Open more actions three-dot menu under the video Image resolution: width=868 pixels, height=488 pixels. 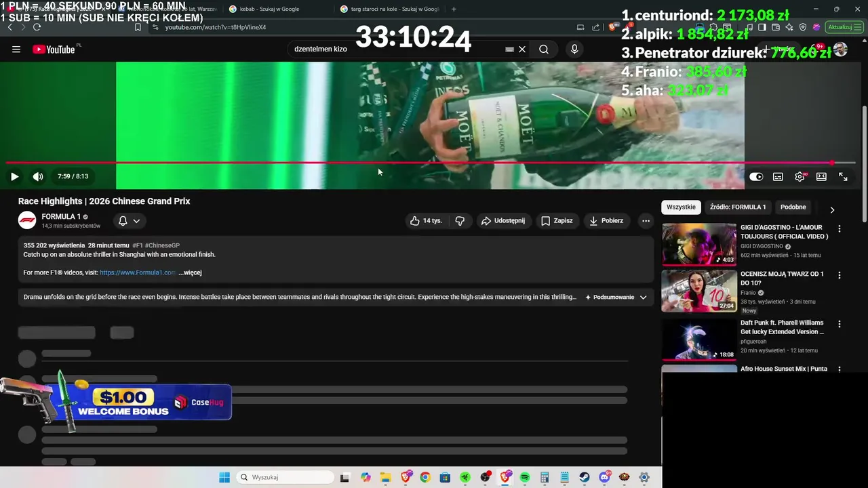pyautogui.click(x=646, y=221)
